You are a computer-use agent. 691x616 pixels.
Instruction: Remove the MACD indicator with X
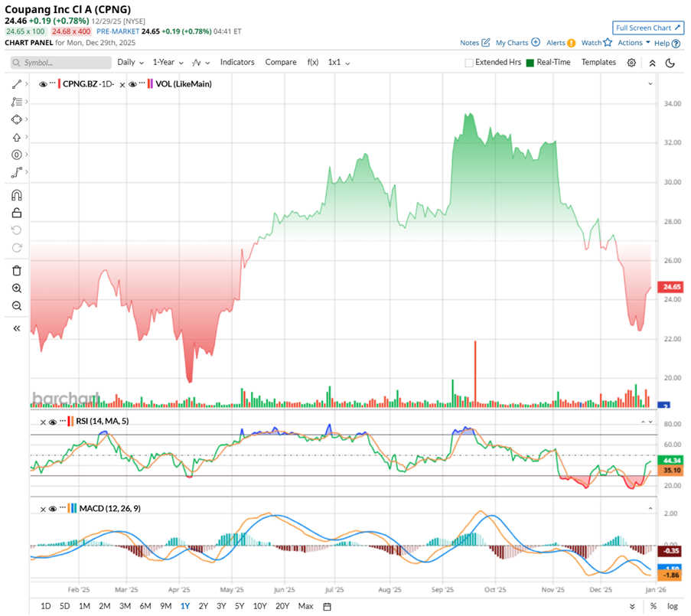[43, 510]
